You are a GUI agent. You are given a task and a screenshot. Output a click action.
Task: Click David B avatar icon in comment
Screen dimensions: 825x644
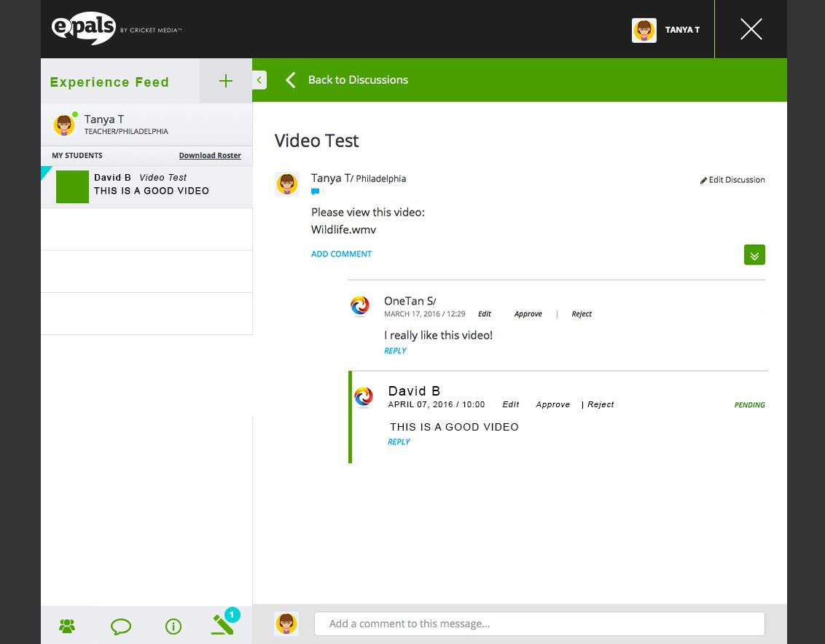364,397
